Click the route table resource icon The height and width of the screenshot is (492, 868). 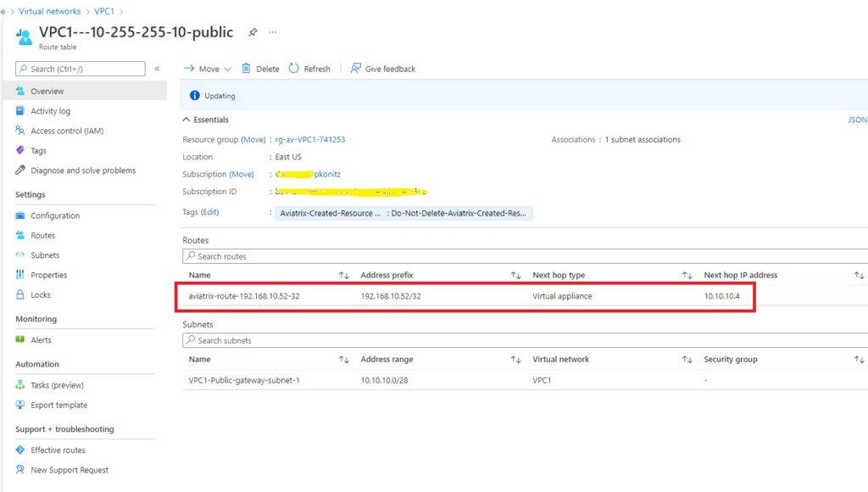(x=24, y=37)
